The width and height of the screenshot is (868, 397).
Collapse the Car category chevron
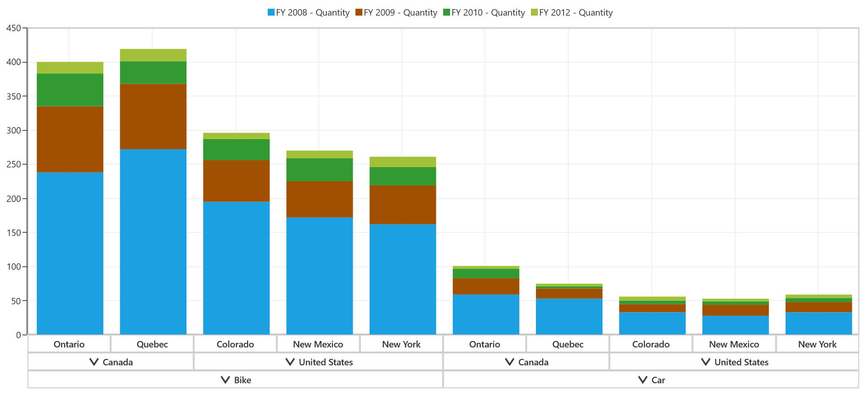[643, 380]
